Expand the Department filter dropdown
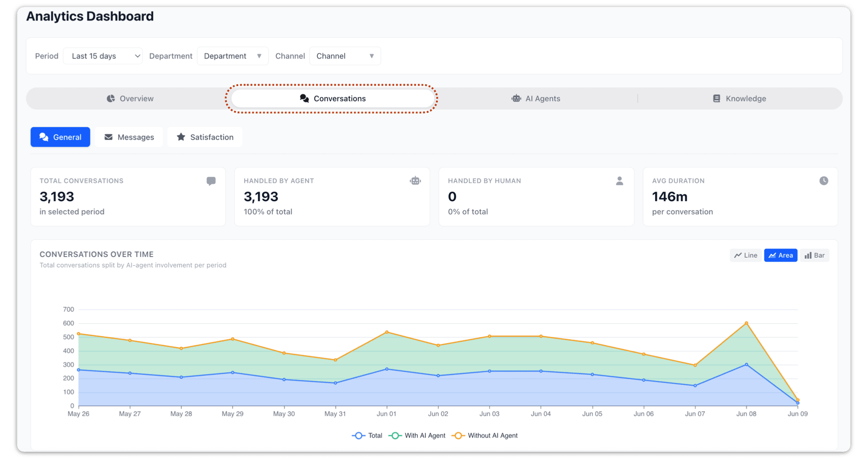Viewport: 868px width, 466px height. pyautogui.click(x=232, y=56)
